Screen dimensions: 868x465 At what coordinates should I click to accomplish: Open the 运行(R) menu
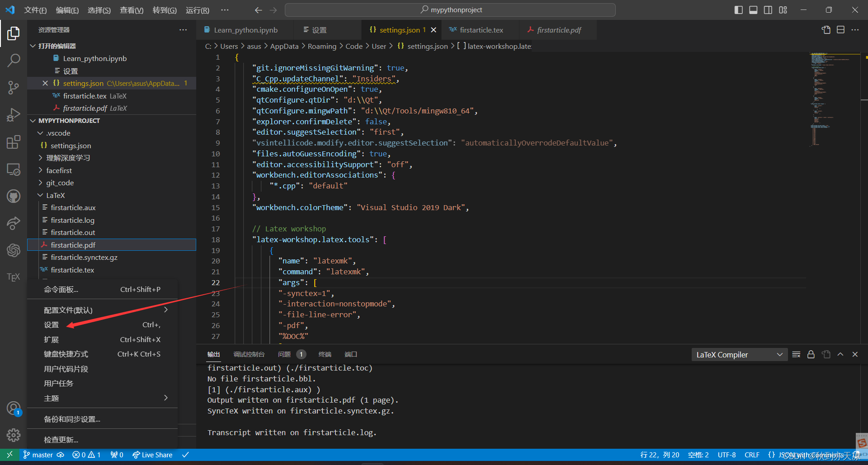coord(198,10)
